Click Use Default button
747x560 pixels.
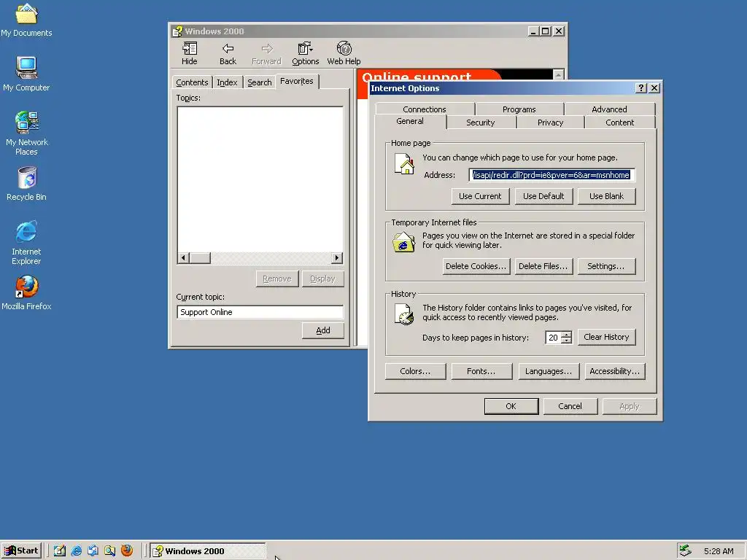pos(543,196)
